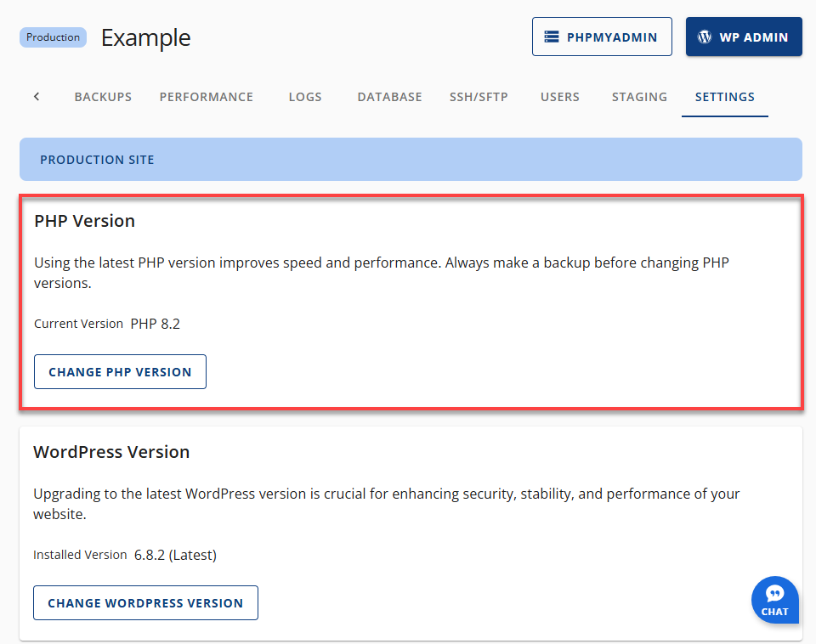Launch WP ADMIN from the header
The image size is (816, 644).
[x=744, y=37]
